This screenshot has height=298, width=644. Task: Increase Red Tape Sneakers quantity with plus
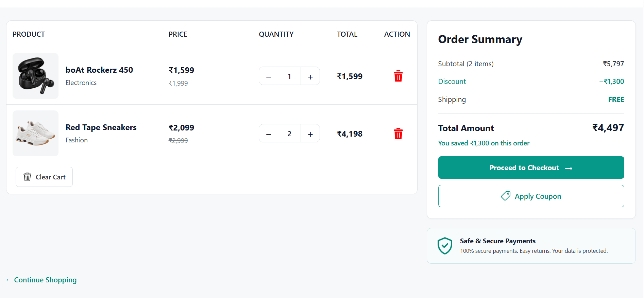(x=310, y=134)
